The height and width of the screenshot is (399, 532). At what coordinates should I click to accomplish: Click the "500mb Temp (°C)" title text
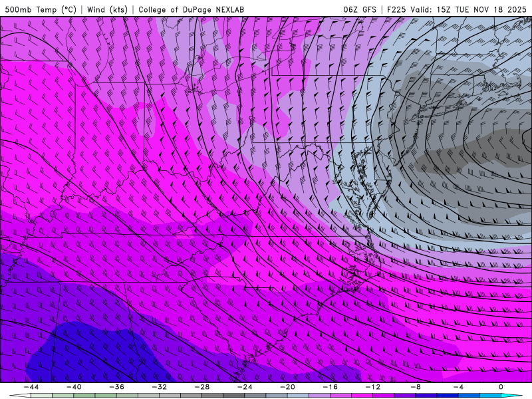coord(41,9)
